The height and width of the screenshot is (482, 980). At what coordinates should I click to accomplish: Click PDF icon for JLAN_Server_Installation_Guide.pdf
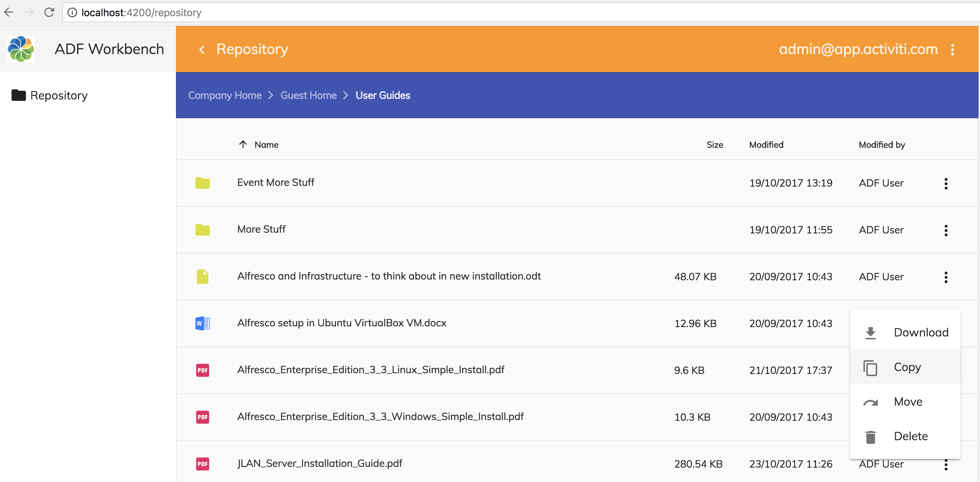(202, 464)
